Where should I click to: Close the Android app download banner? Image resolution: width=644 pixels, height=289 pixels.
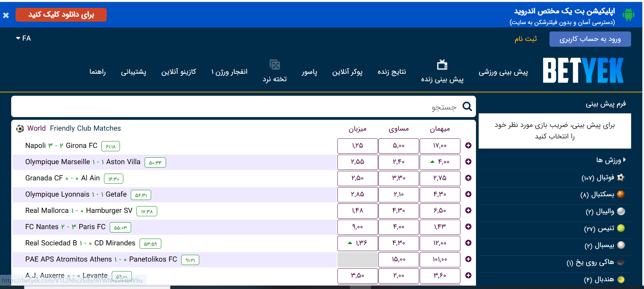(6, 15)
